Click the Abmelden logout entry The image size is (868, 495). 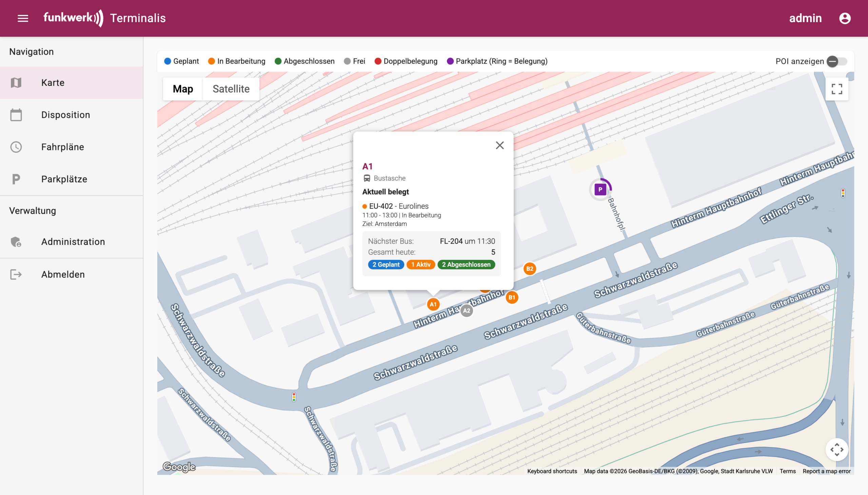point(63,274)
